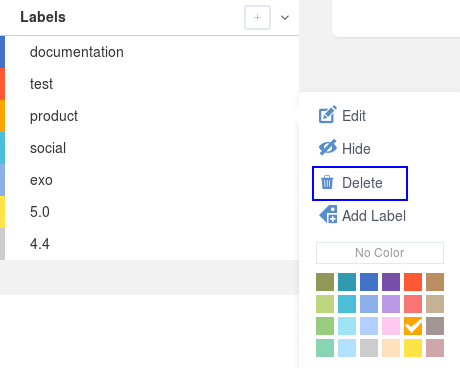Pick the turquoise color swatch
The height and width of the screenshot is (368, 460).
(347, 304)
